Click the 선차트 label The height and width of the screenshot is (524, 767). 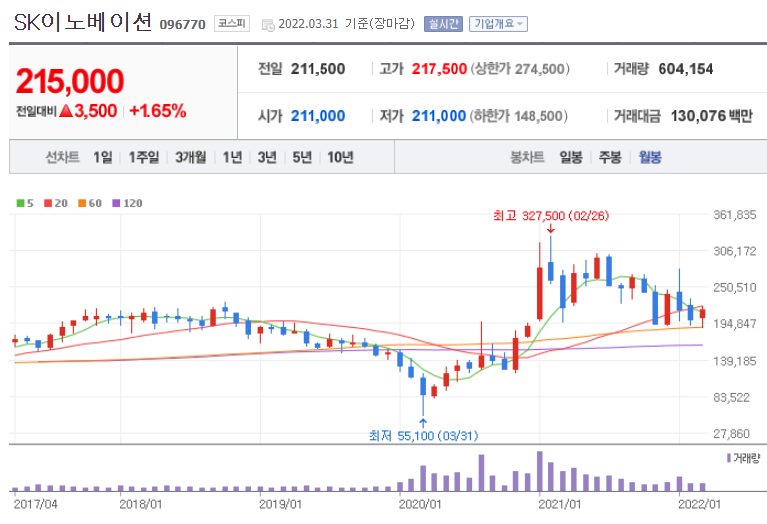point(62,158)
